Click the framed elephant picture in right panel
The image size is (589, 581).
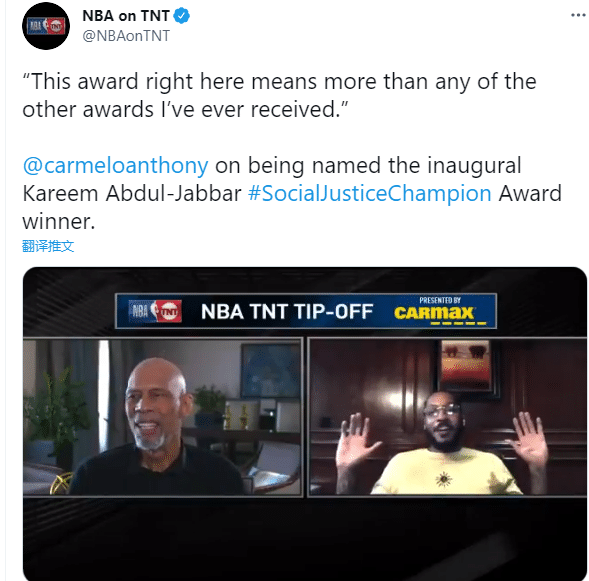(x=466, y=365)
